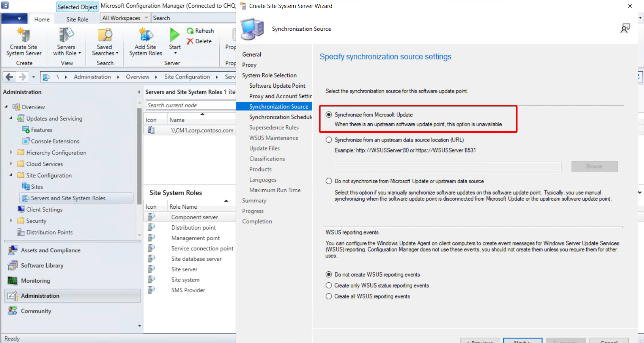Go to the Synchronization Schedule wizard page

point(280,117)
